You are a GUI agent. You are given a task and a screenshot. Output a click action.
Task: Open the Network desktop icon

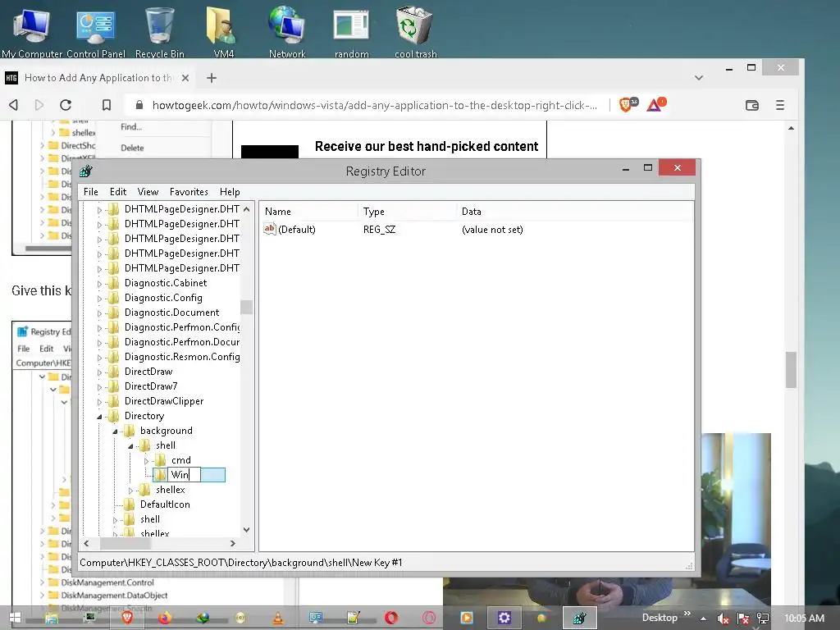click(287, 31)
